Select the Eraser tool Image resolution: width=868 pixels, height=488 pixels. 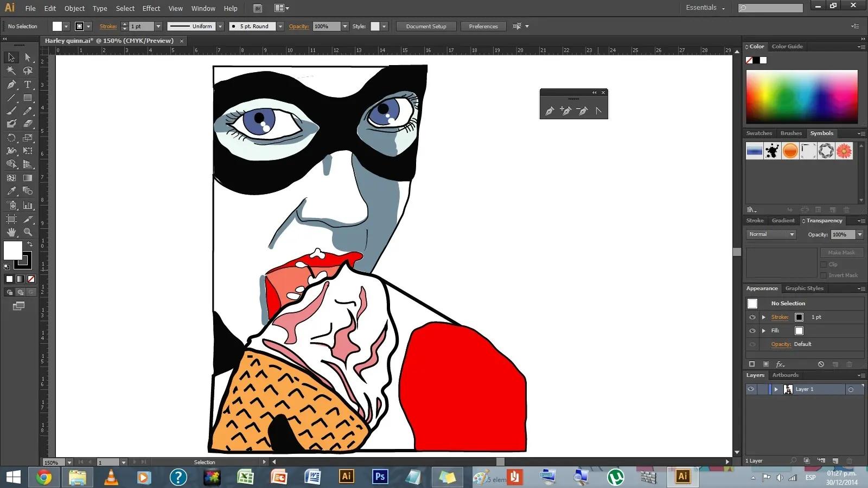[28, 124]
